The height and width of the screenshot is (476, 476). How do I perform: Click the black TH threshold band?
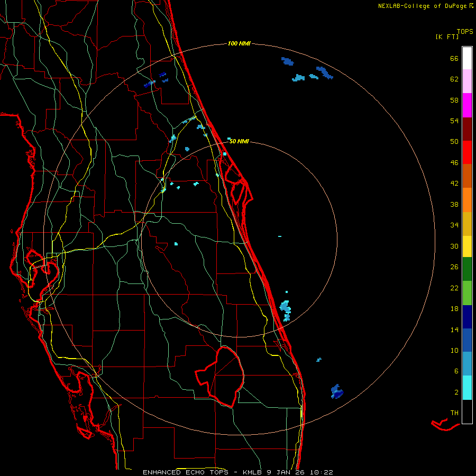click(467, 411)
